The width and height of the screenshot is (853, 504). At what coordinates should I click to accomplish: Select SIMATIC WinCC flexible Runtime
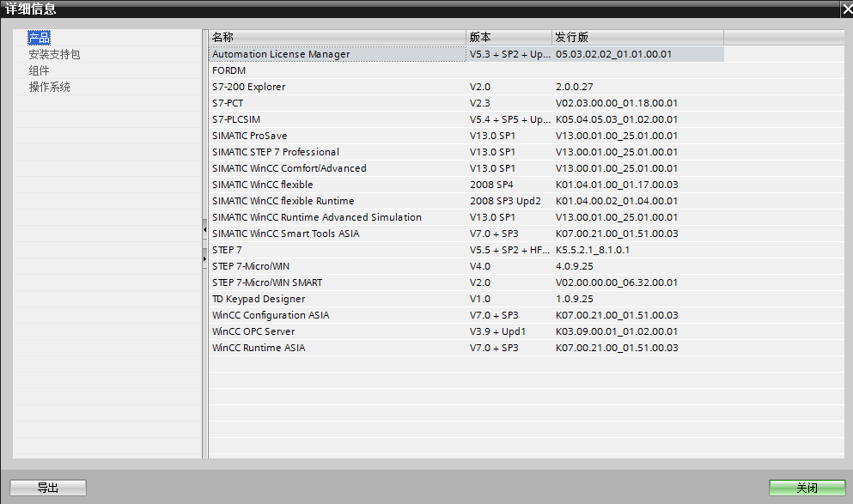pos(283,201)
